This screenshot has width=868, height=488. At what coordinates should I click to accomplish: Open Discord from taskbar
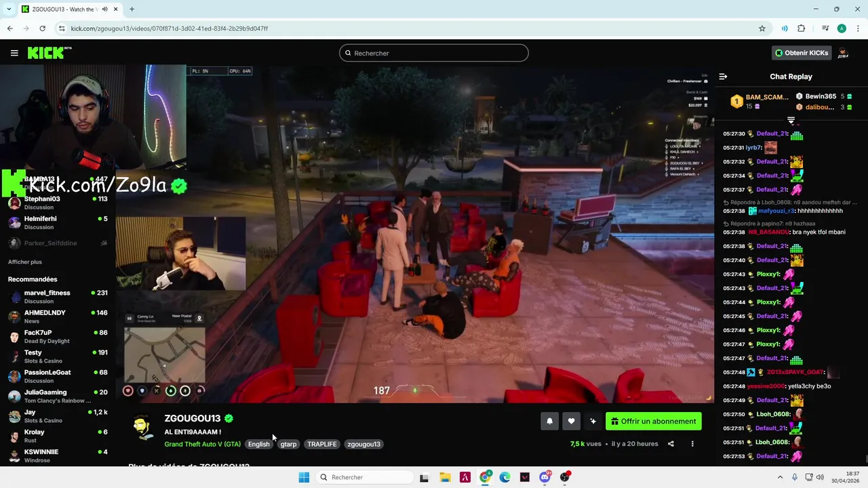pos(545,477)
